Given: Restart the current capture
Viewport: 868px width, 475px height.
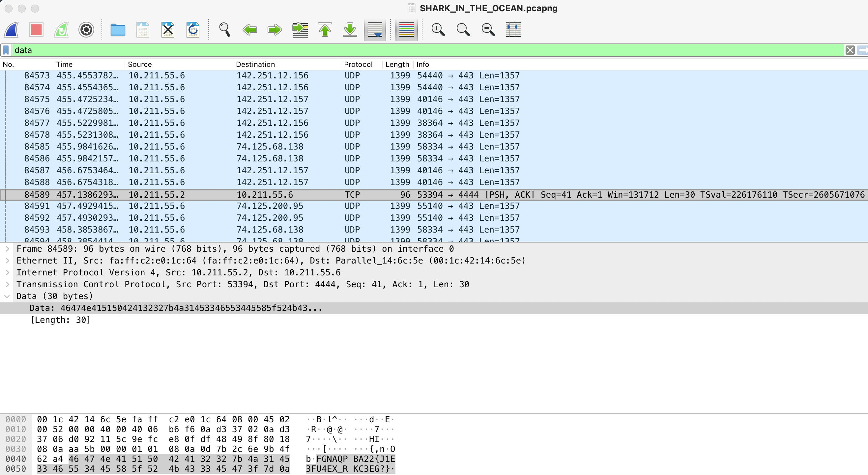Looking at the screenshot, I should 61,30.
